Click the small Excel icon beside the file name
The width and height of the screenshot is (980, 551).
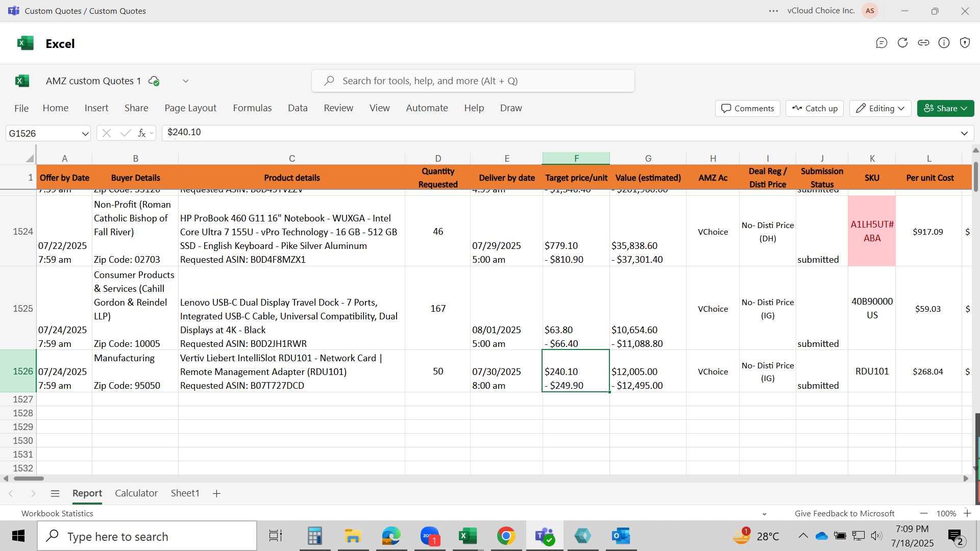[x=22, y=81]
